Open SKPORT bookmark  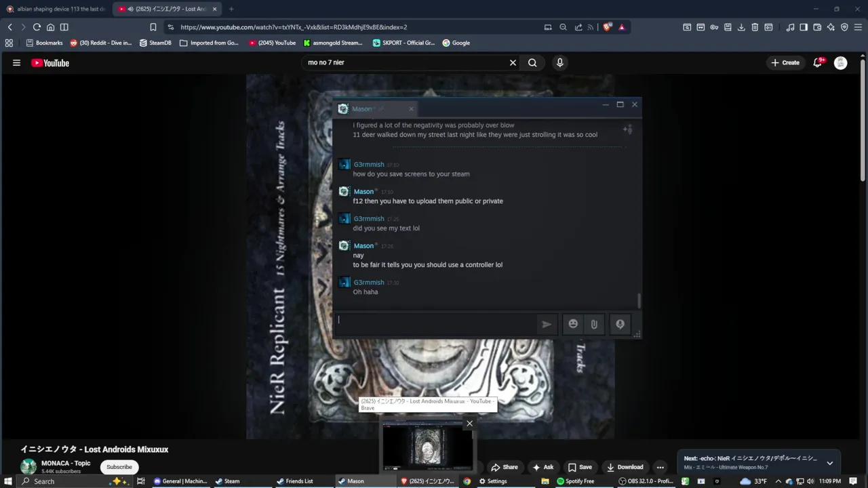click(404, 43)
